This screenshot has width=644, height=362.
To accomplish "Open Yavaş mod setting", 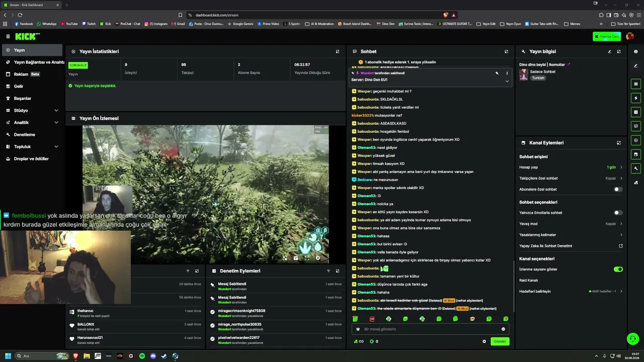I will (x=571, y=224).
